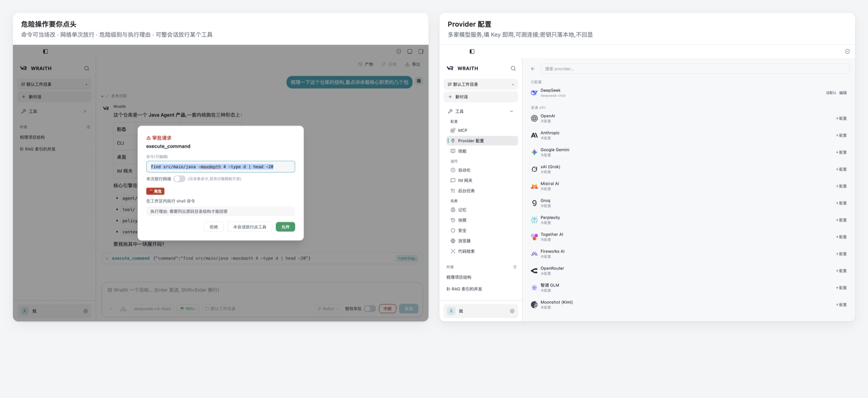Click the xAI (Grok) provider logo
The image size is (868, 398).
[x=534, y=169]
